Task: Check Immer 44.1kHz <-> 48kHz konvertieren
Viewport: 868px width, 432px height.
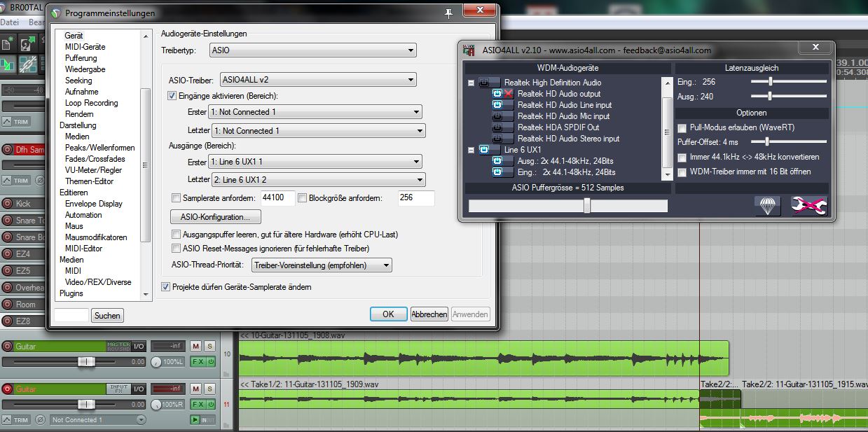Action: (682, 158)
